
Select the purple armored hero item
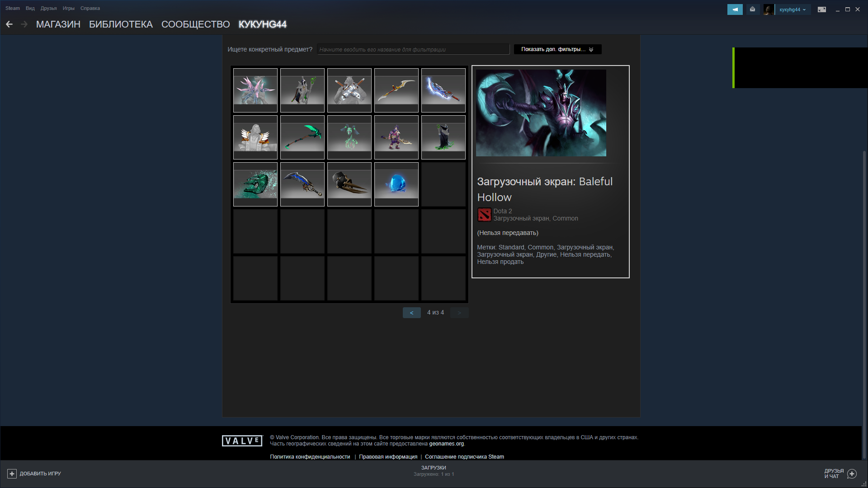click(396, 137)
